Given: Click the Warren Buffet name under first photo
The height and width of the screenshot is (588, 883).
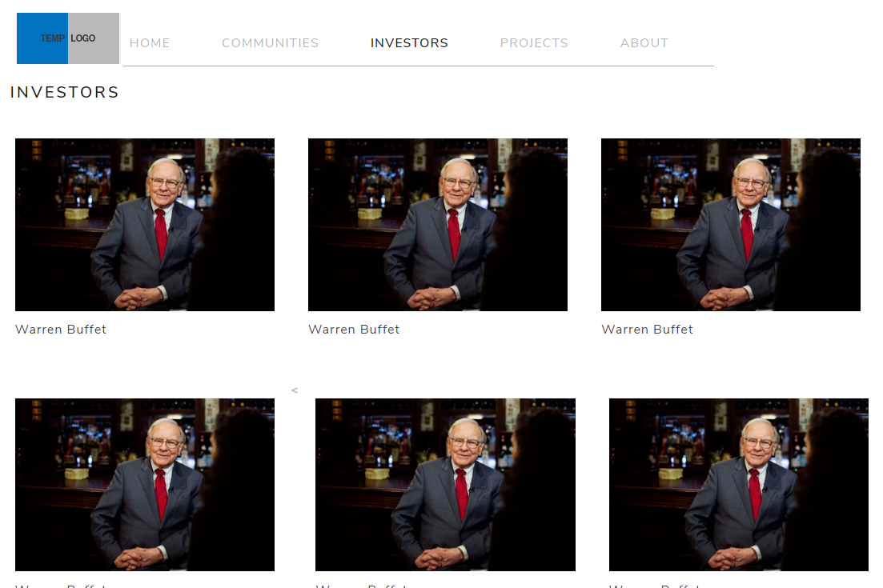Looking at the screenshot, I should [61, 329].
